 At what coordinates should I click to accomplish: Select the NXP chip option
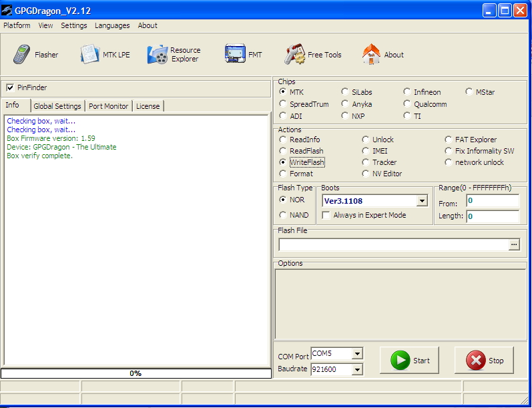coord(344,116)
